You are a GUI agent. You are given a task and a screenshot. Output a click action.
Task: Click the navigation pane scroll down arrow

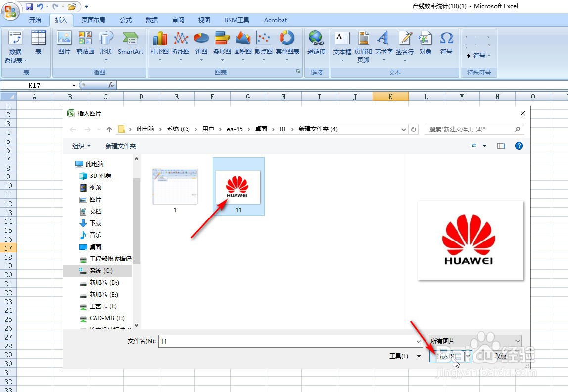tap(136, 325)
